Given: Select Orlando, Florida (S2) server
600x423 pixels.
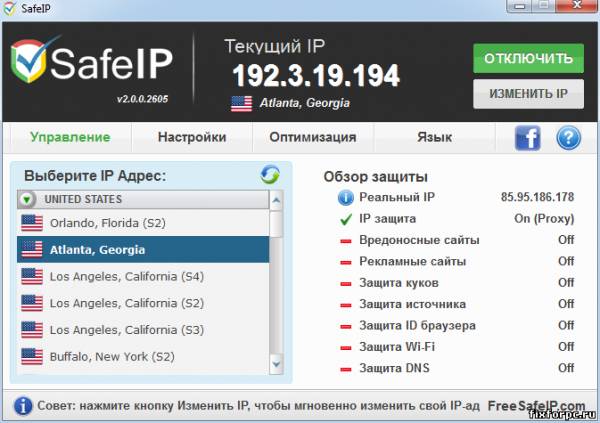Looking at the screenshot, I should point(143,223).
